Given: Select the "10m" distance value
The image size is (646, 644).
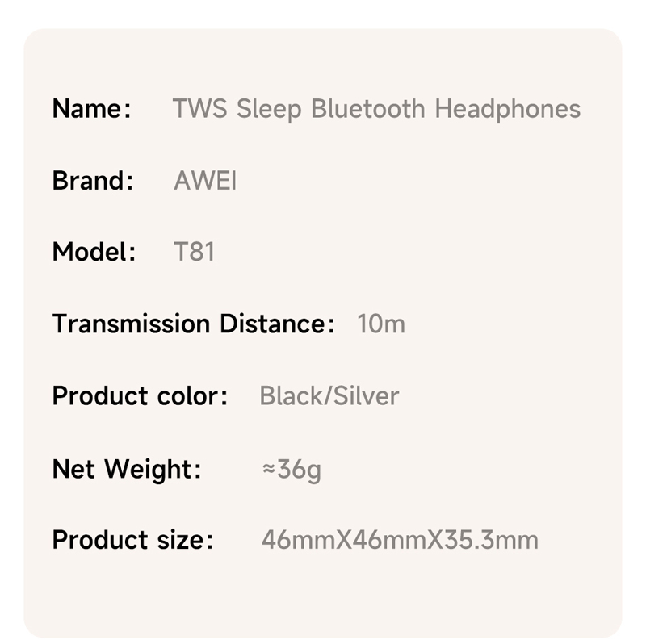Looking at the screenshot, I should point(381,324).
